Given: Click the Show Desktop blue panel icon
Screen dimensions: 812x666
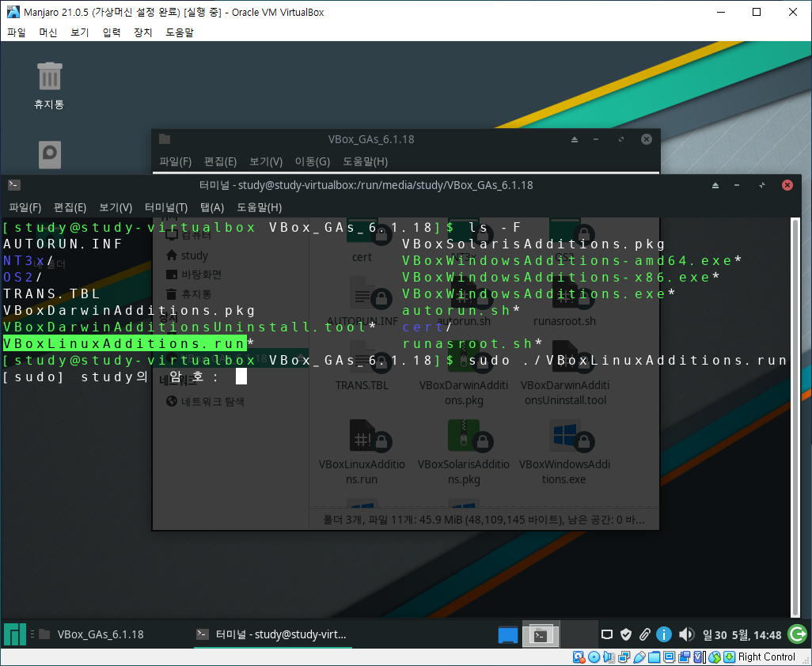Looking at the screenshot, I should 507,634.
